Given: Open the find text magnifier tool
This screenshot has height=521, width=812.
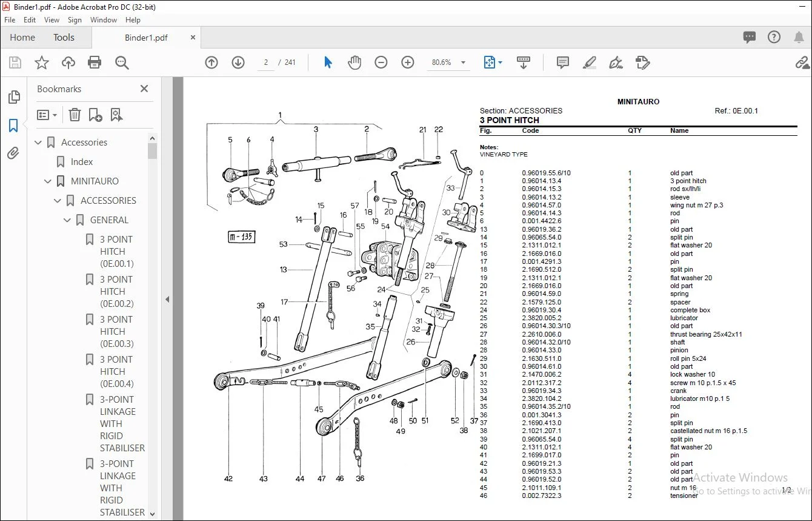Looking at the screenshot, I should (122, 62).
